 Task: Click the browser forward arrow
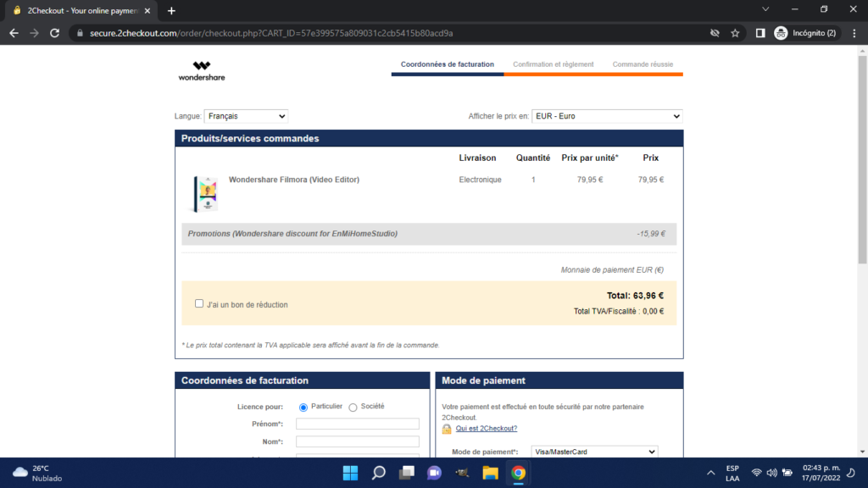pos(34,33)
